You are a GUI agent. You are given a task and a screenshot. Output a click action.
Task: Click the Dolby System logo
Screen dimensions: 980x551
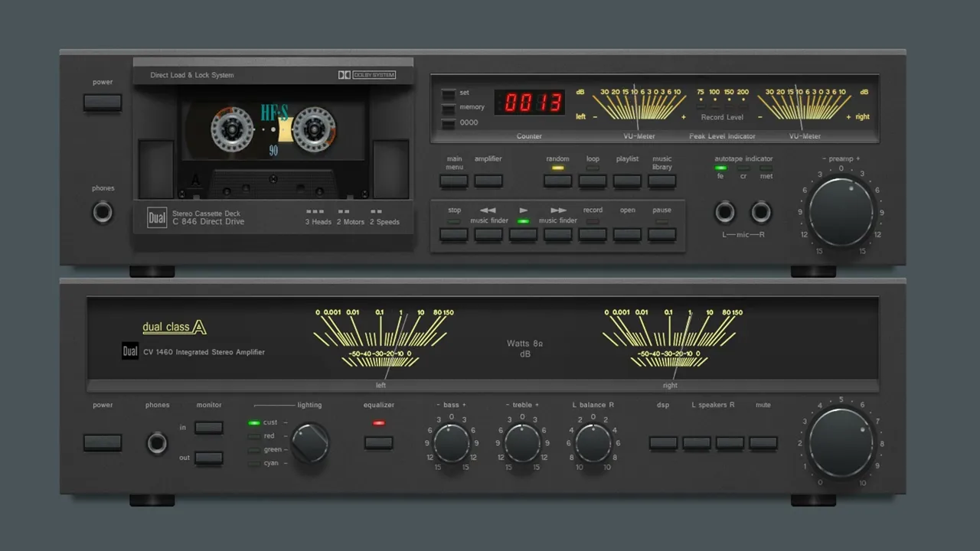tap(367, 75)
